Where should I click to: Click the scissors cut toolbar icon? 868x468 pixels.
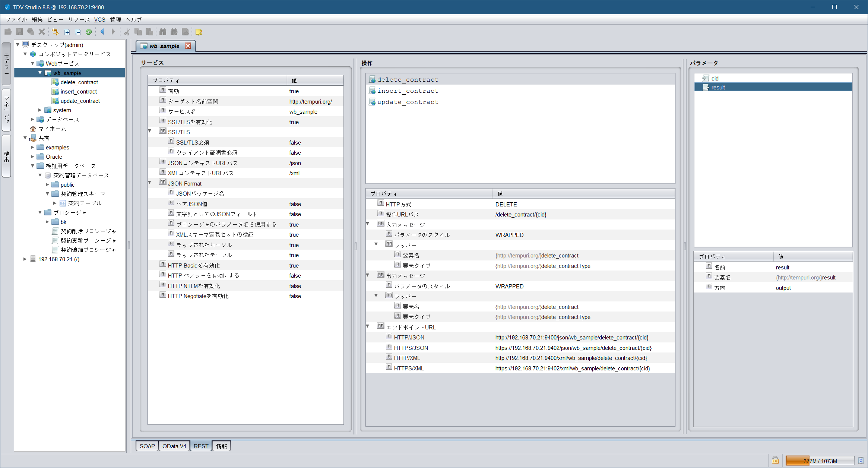tap(127, 32)
